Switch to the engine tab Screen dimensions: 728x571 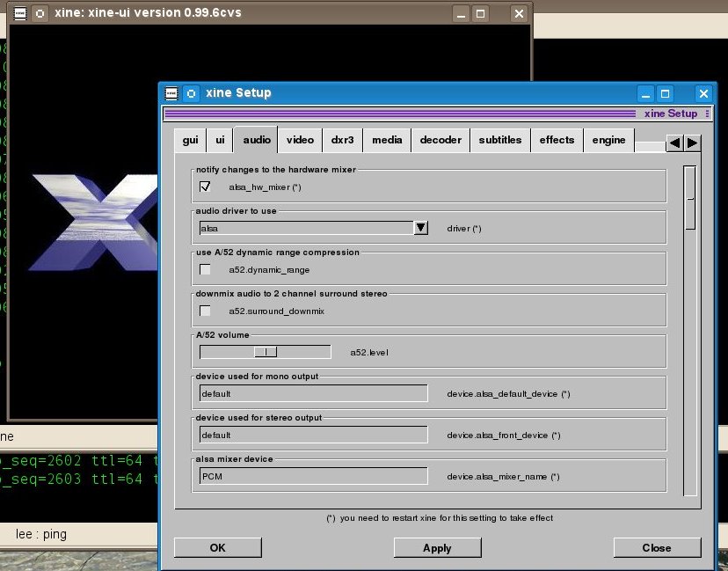[x=608, y=140]
